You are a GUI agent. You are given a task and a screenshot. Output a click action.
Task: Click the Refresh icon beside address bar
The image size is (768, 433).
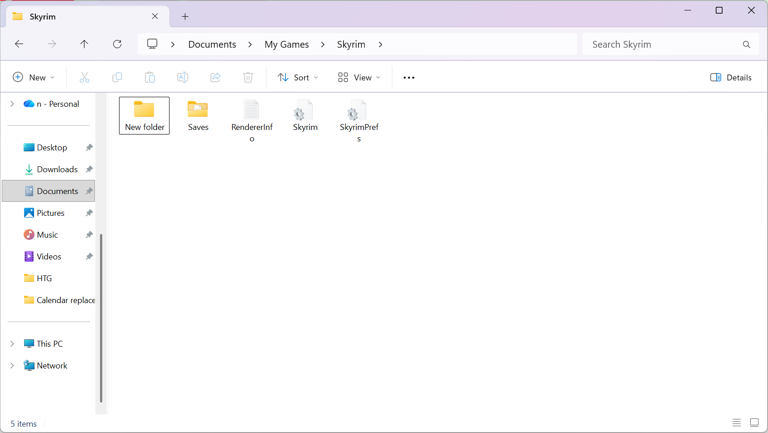click(117, 44)
